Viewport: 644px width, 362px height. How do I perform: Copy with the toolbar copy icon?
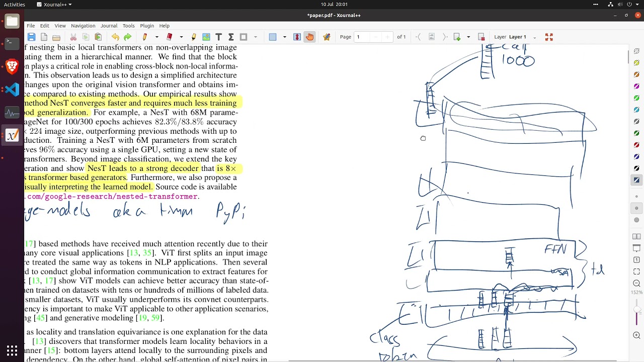tap(86, 37)
